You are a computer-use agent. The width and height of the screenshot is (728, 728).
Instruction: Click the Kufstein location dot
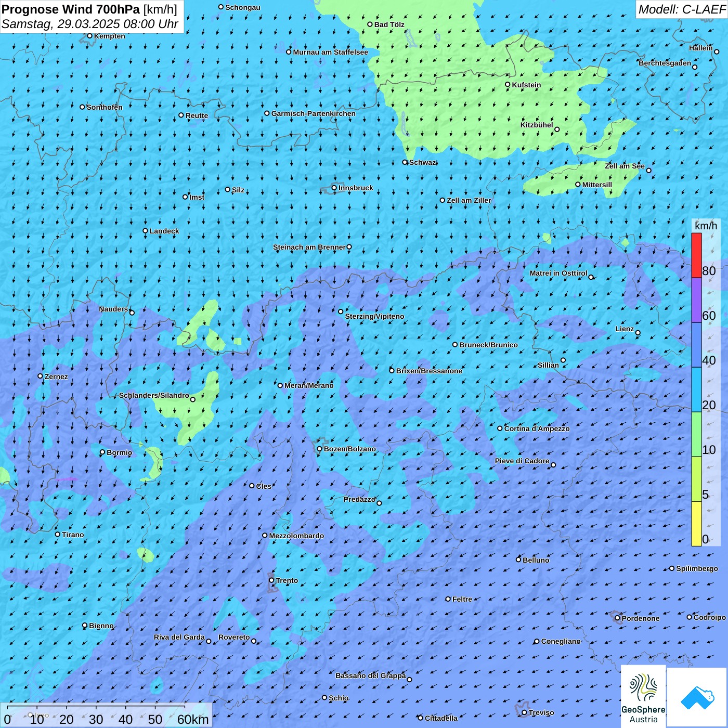pos(508,84)
